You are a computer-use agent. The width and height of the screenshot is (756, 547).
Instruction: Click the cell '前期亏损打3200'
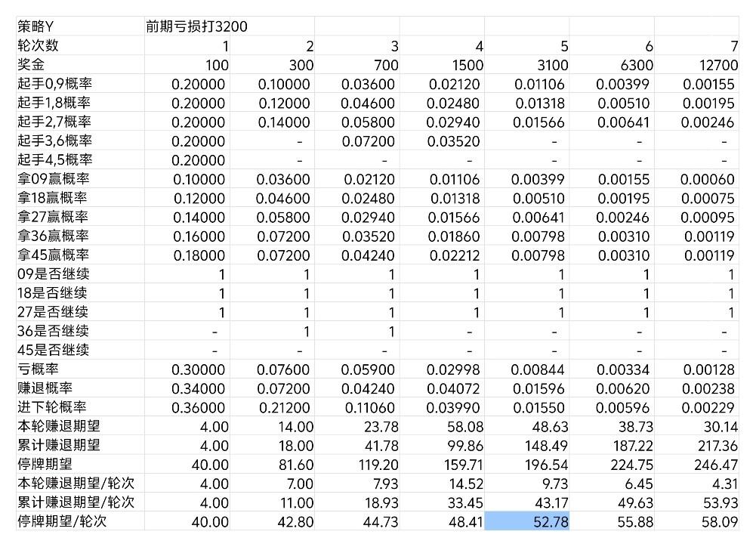(196, 26)
